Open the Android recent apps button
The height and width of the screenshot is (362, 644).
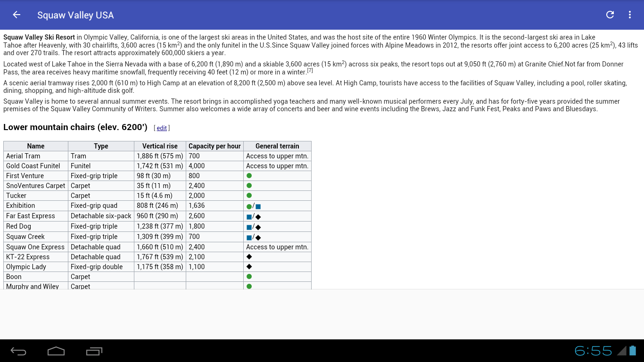click(94, 351)
